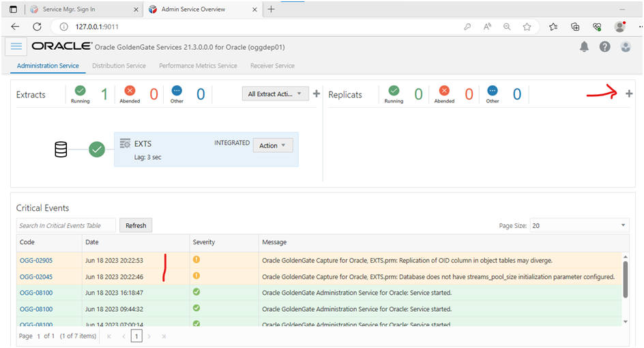This screenshot has width=644, height=348.
Task: Jump to first events page
Action: 109,336
